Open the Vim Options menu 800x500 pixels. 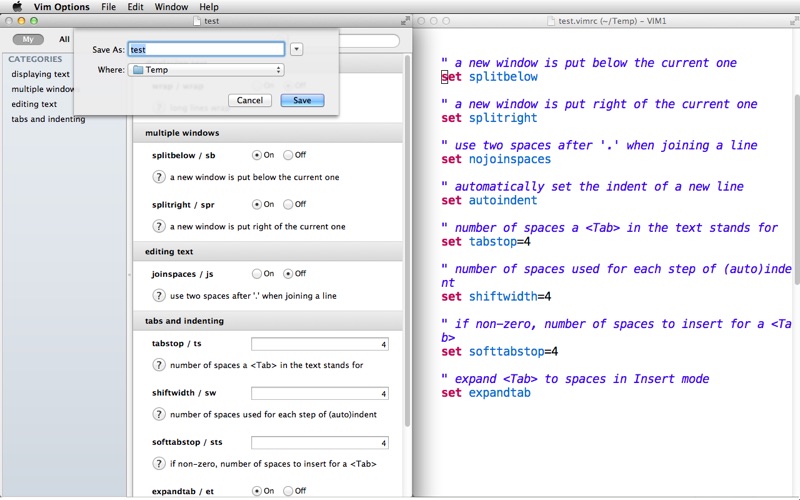[x=62, y=7]
